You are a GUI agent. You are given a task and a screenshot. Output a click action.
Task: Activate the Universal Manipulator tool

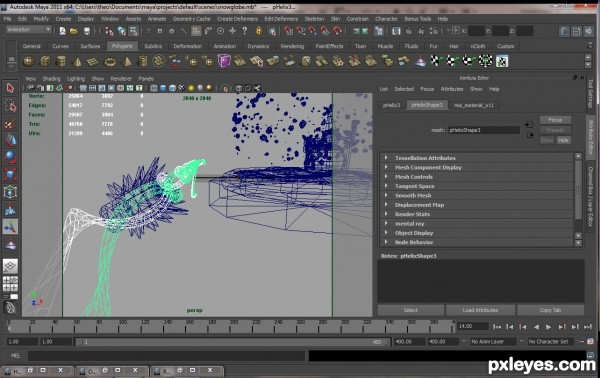click(x=10, y=192)
